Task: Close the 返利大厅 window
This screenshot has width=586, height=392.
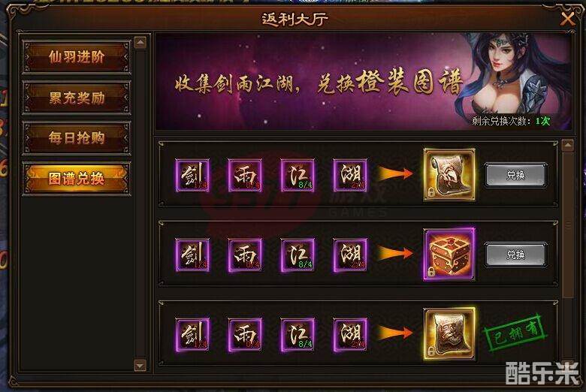Action: [x=567, y=18]
